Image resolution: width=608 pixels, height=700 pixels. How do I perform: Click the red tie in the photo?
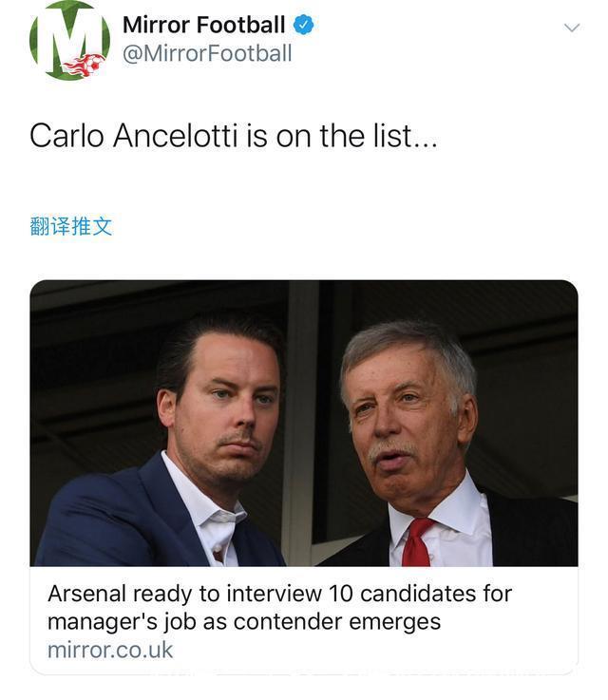[417, 541]
